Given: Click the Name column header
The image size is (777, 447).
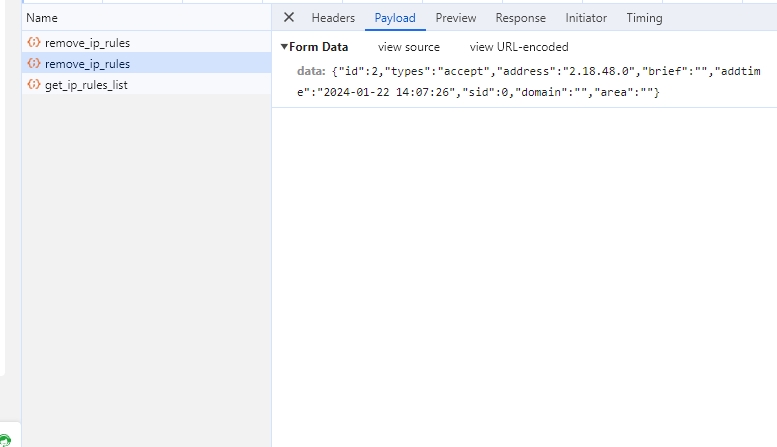Looking at the screenshot, I should (146, 18).
